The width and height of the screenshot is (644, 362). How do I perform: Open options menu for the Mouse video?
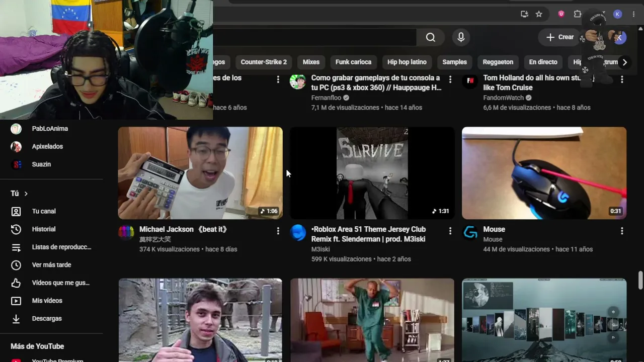(622, 231)
